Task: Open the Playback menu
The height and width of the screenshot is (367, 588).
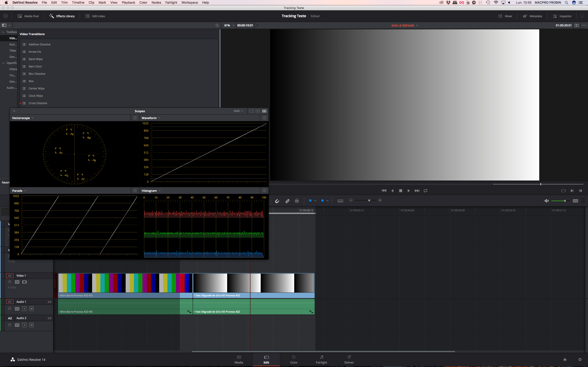Action: coord(128,3)
